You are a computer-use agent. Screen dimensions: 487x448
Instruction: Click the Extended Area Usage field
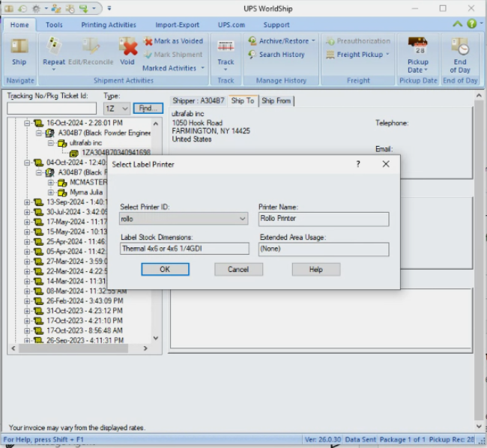[x=324, y=249]
